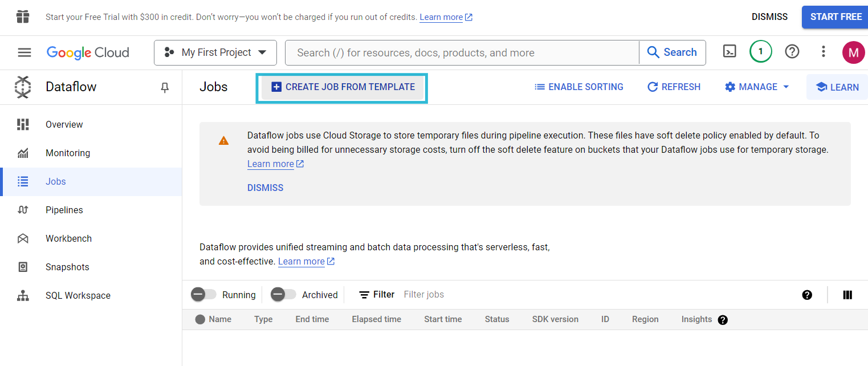Dismiss the soft delete warning
Screen dimensions: 868x366
[265, 188]
